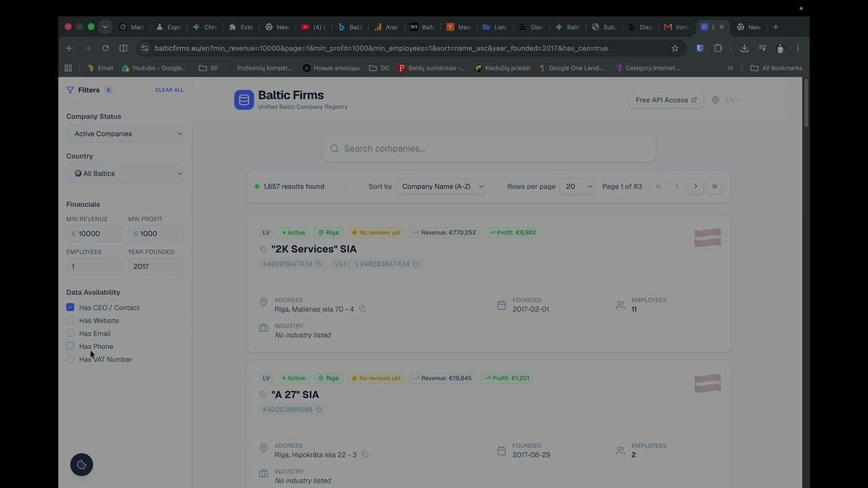The width and height of the screenshot is (868, 488).
Task: Open the Company Status dropdown
Action: click(125, 134)
